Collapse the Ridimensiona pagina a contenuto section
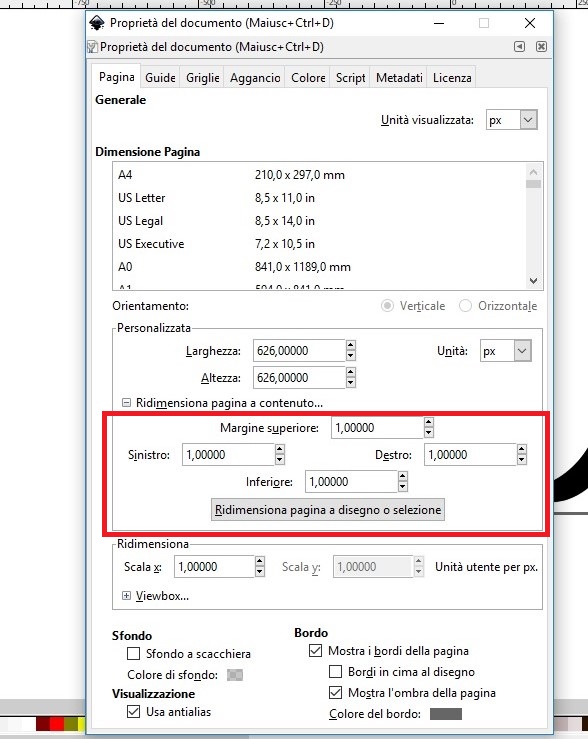Image resolution: width=588 pixels, height=739 pixels. [126, 402]
